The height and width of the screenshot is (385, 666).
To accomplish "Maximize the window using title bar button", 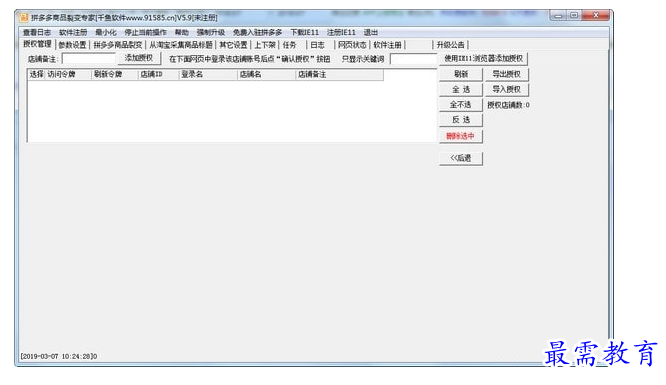I will click(x=574, y=16).
